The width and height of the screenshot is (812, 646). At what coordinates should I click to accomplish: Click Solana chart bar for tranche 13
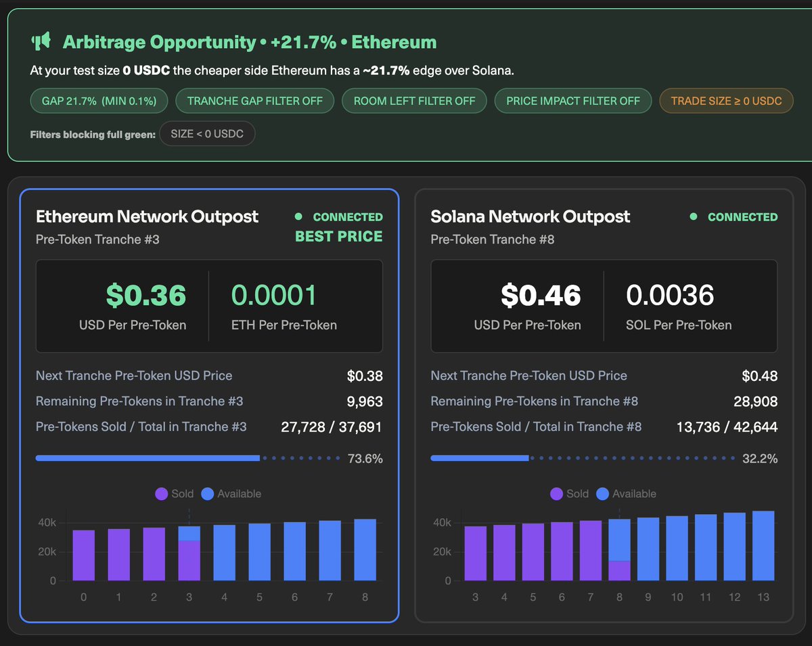coord(763,546)
